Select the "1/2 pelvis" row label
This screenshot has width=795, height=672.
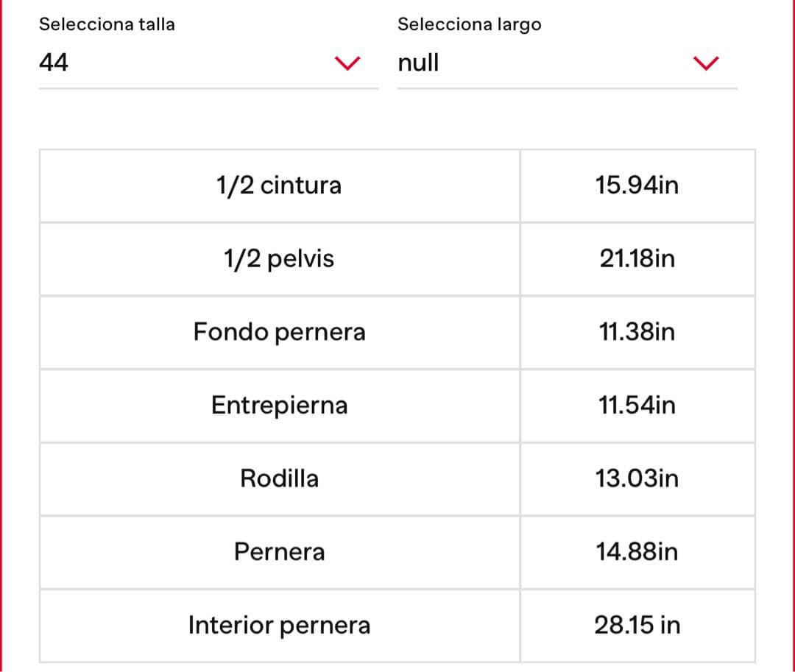tap(279, 259)
